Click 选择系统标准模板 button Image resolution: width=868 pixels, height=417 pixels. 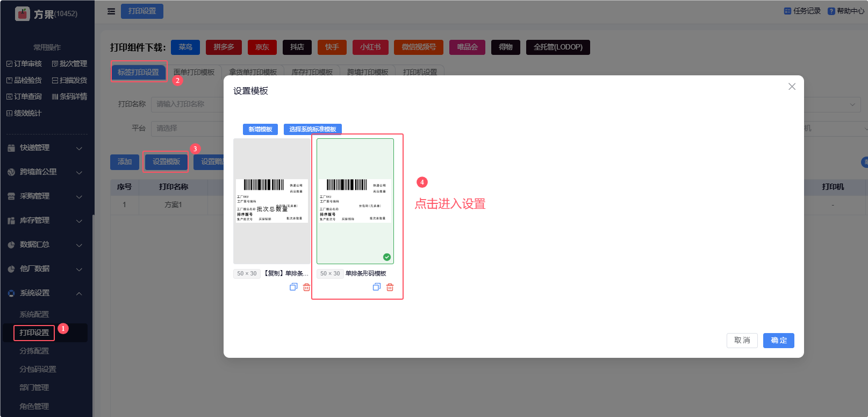(313, 129)
